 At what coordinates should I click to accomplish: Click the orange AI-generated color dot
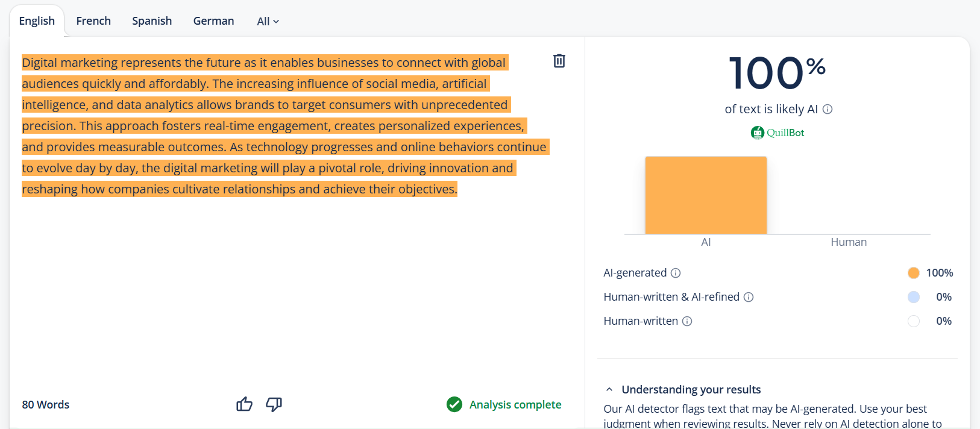click(914, 273)
